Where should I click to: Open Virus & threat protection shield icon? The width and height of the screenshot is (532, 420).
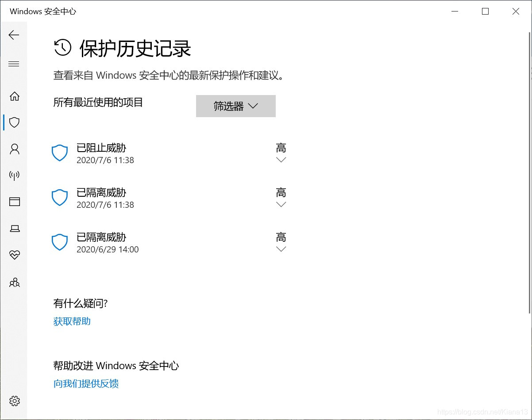[15, 122]
